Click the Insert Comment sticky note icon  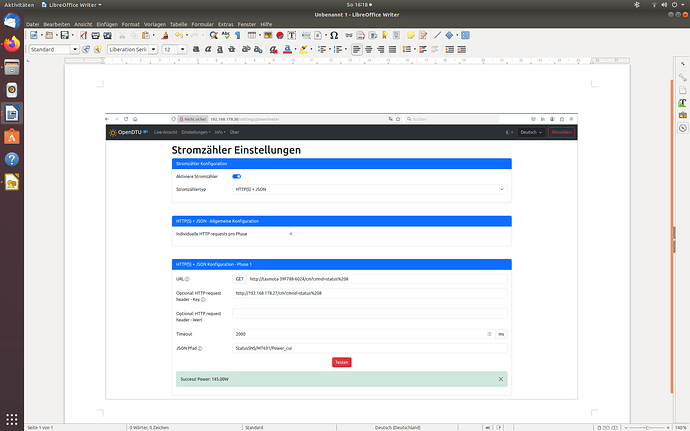tap(411, 35)
